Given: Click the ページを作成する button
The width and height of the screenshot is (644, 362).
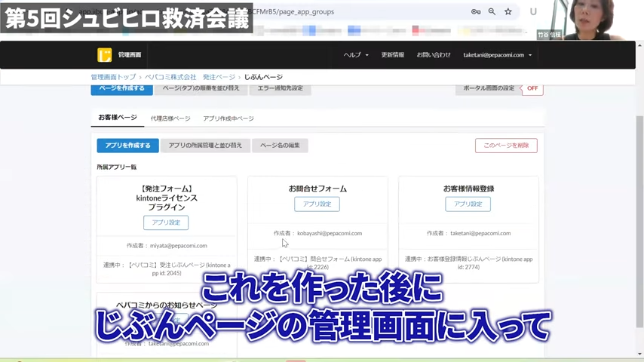Looking at the screenshot, I should click(121, 88).
